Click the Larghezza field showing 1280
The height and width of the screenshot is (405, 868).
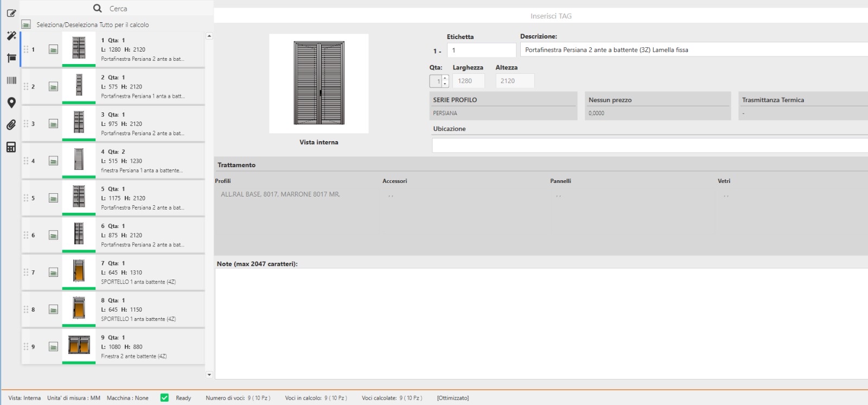click(468, 81)
